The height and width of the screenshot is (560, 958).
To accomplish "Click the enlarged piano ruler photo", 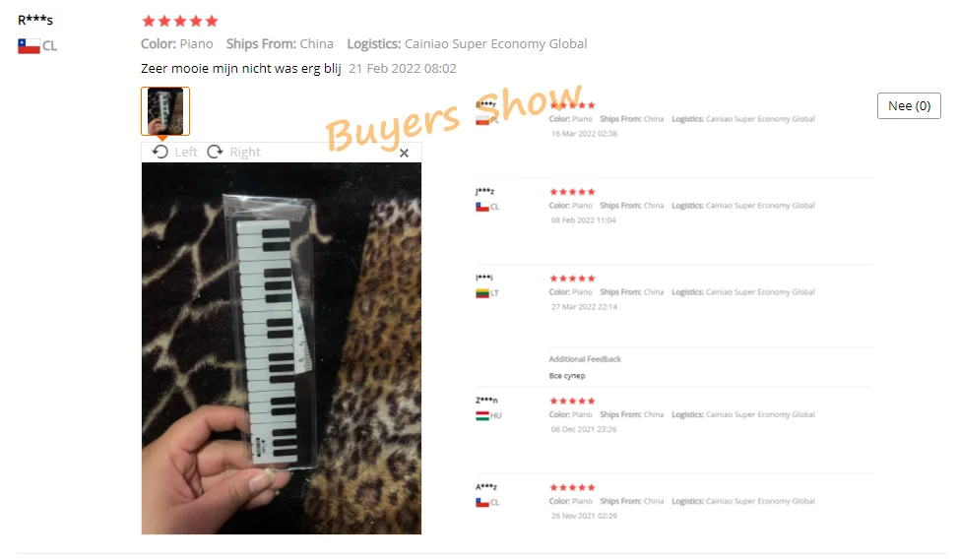I will click(x=281, y=348).
